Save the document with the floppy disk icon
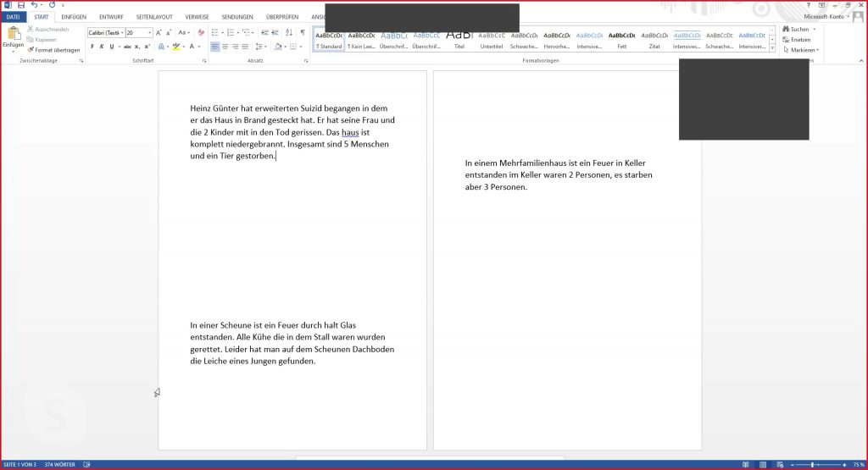This screenshot has height=470, width=868. [x=21, y=5]
